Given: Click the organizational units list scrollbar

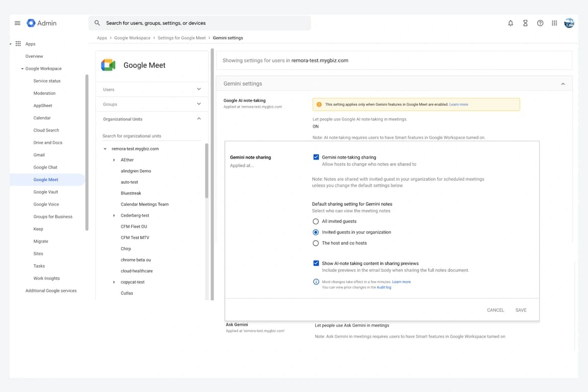Looking at the screenshot, I should click(x=206, y=171).
